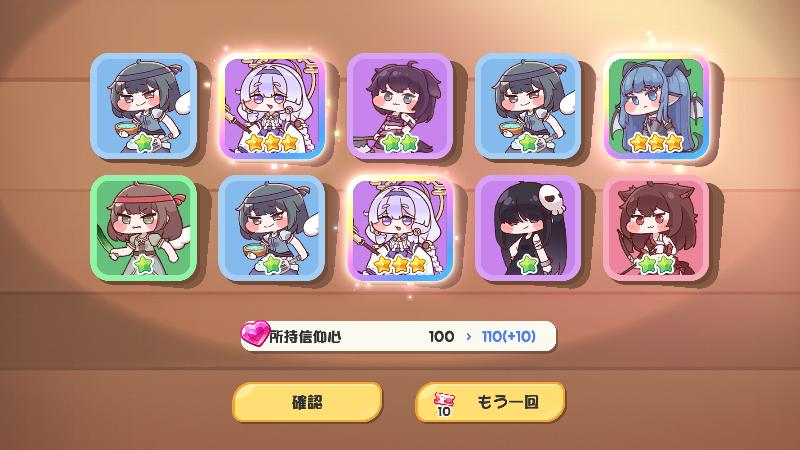Screen dimensions: 800x450
Task: Click the single green star on skull girl card
Action: click(x=528, y=264)
